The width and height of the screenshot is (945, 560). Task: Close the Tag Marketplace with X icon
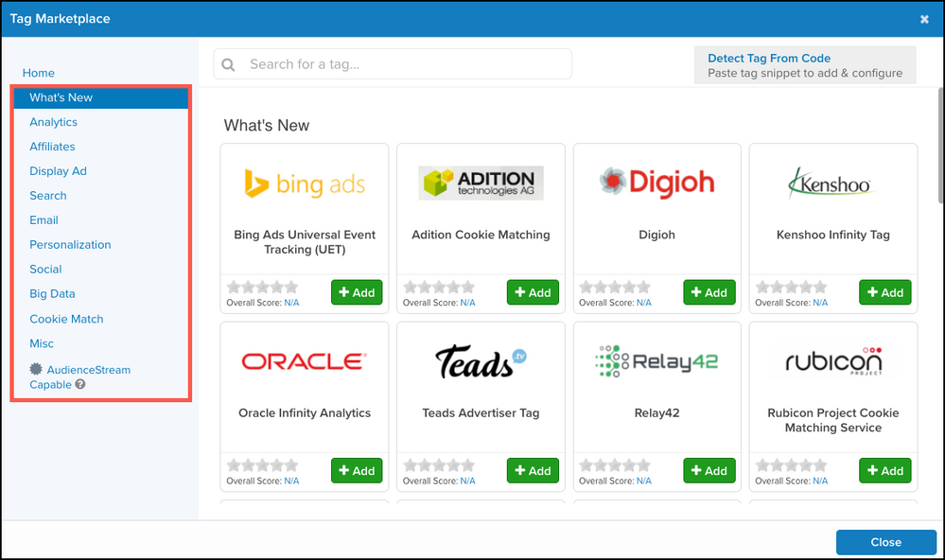(924, 19)
